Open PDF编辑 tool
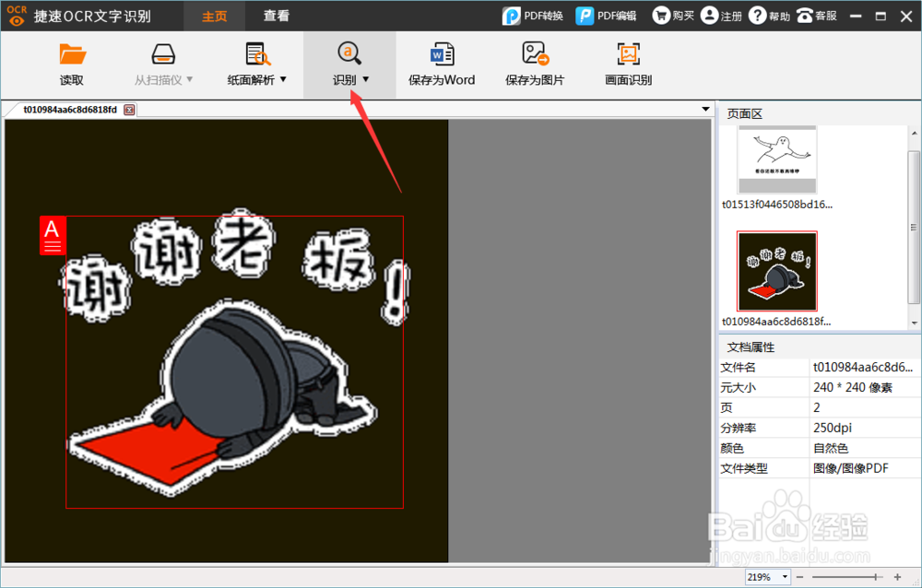Image resolution: width=922 pixels, height=588 pixels. pos(607,16)
